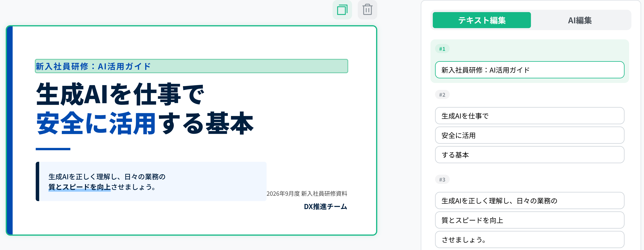Open the AI編集 tab
Viewport: 644px width, 250px height.
(x=580, y=20)
